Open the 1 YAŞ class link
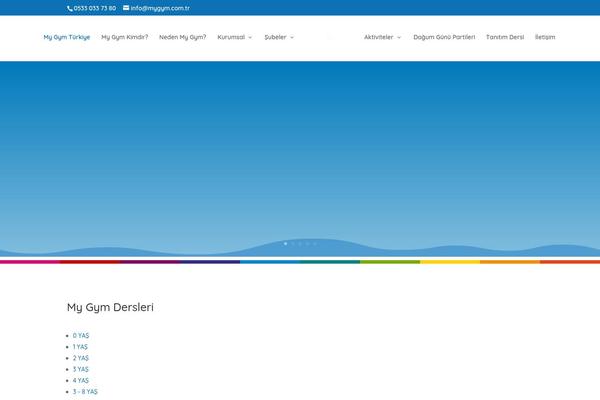Screen dimensions: 600x400 point(80,347)
